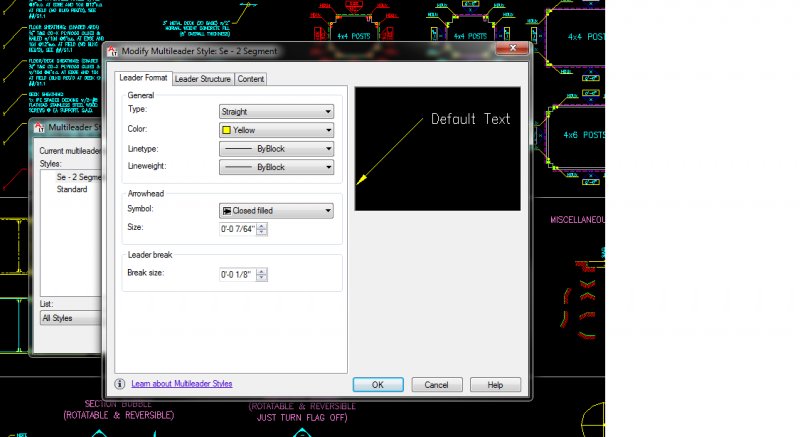Click the ROTATABLE & REVERSIBLE text under SECTION BUBBLE

pos(118,415)
